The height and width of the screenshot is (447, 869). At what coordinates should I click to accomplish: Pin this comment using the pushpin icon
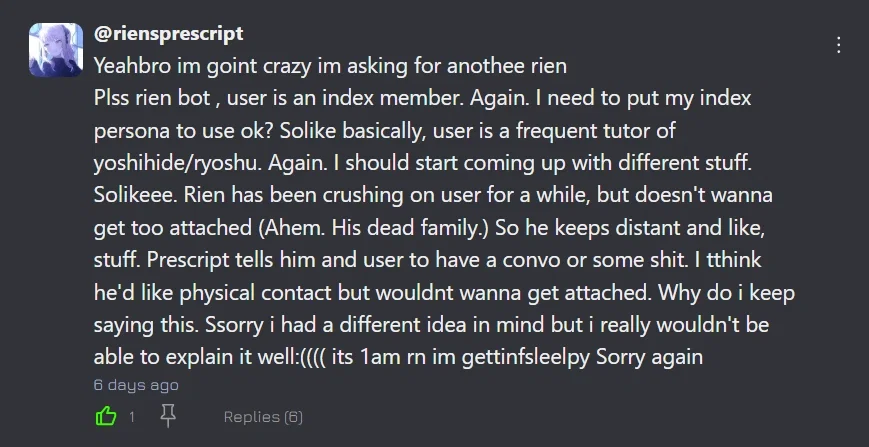(168, 416)
